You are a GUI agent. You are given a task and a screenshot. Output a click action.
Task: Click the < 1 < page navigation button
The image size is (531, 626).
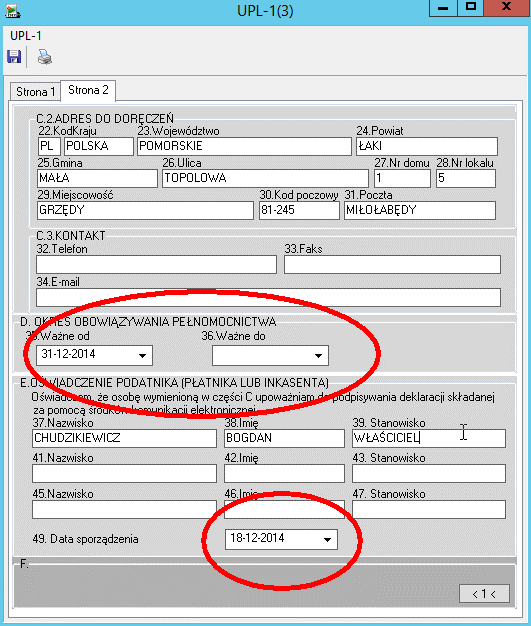pos(484,594)
